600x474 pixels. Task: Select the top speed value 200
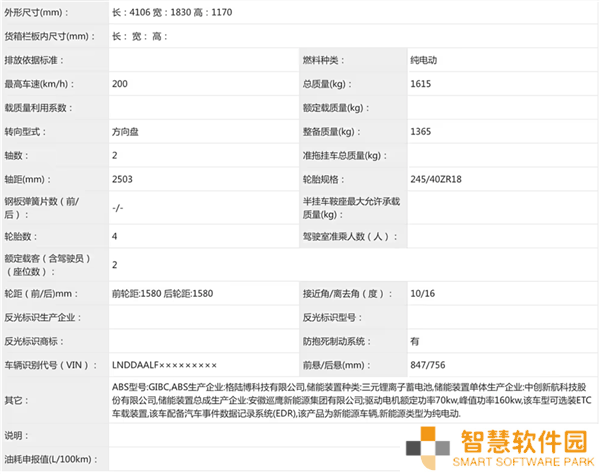click(120, 84)
